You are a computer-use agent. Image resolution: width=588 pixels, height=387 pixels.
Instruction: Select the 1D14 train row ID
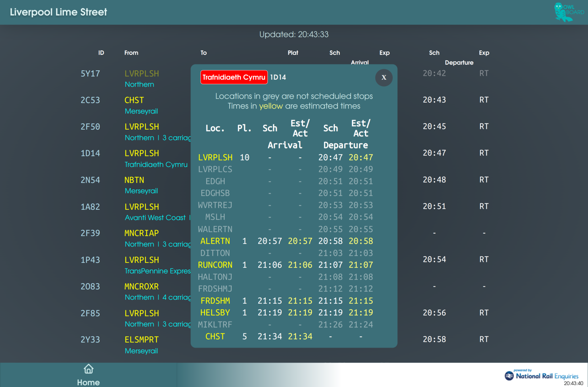click(x=90, y=153)
